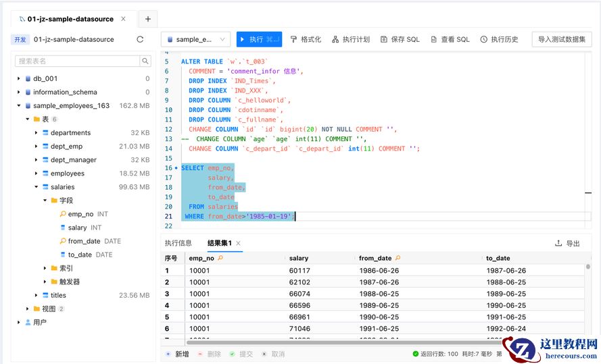Expand the titles table node
The width and height of the screenshot is (601, 364).
pyautogui.click(x=37, y=295)
